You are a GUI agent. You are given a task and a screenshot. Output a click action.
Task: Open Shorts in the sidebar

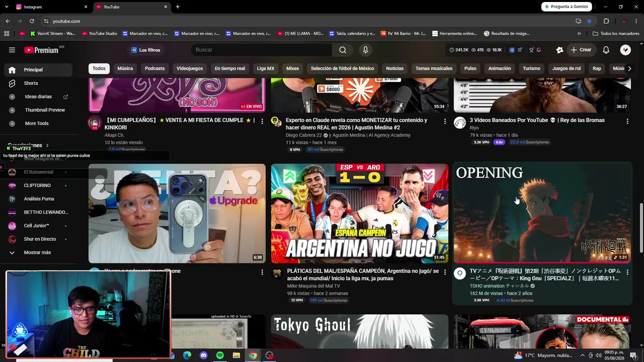tap(38, 83)
